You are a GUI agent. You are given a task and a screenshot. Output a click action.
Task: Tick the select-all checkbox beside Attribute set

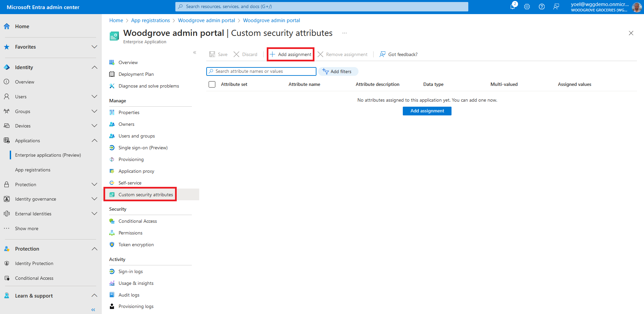click(x=212, y=85)
